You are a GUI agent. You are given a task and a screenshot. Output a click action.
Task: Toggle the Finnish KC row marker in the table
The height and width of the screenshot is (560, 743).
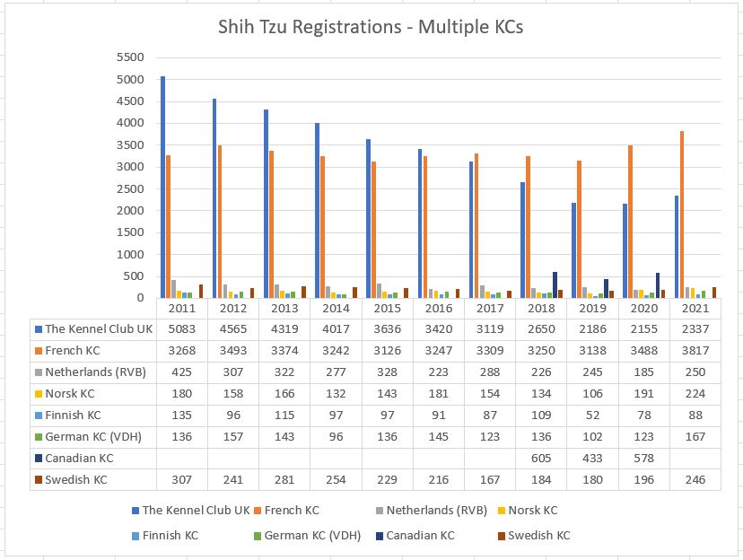click(x=38, y=415)
